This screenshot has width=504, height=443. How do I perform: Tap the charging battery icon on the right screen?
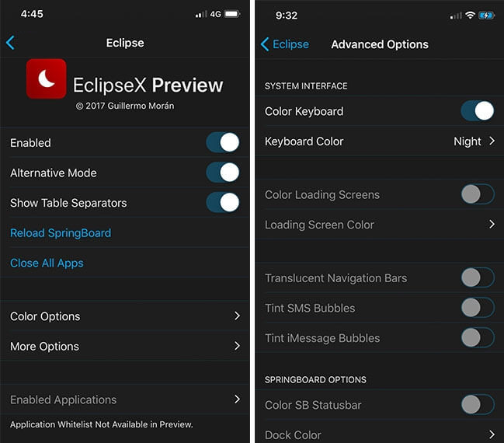tap(487, 15)
